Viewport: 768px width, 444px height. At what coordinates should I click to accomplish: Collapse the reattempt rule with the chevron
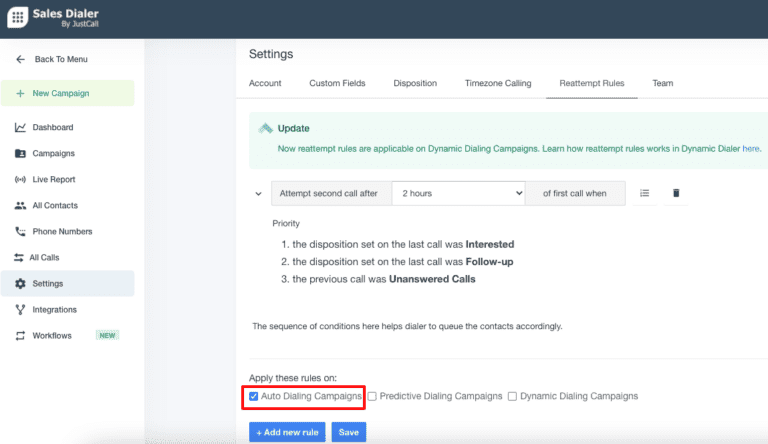259,193
